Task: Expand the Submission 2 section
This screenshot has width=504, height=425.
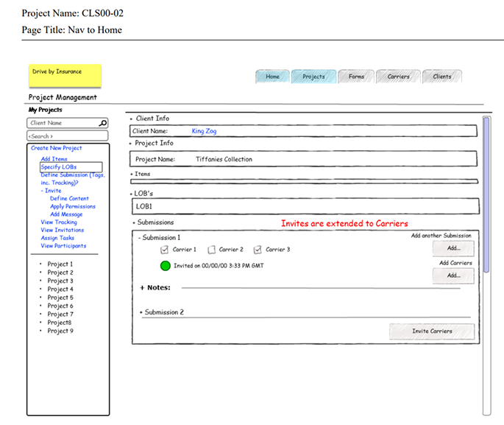Action: [x=141, y=312]
